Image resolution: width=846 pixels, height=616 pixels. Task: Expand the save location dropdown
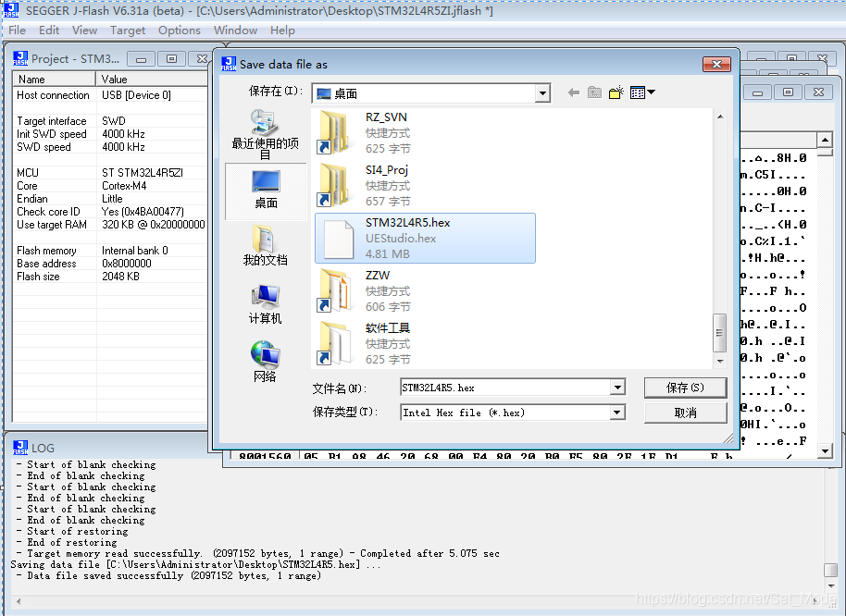(x=542, y=93)
